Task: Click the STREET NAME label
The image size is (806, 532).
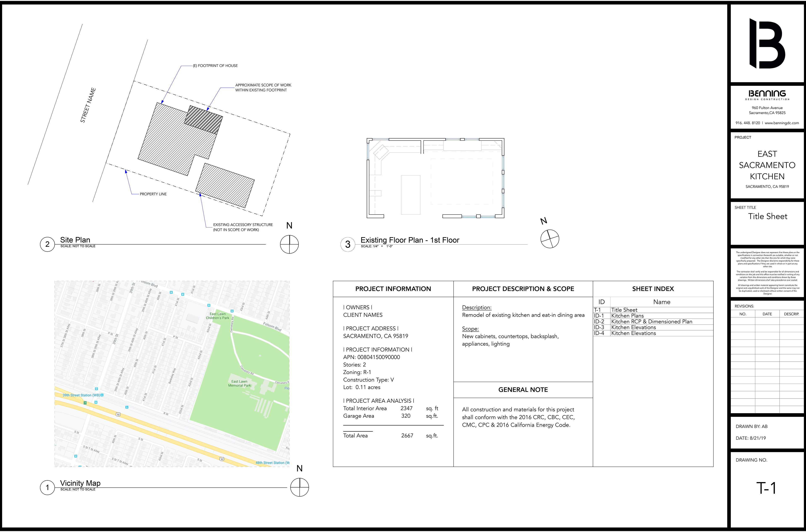Action: 88,105
